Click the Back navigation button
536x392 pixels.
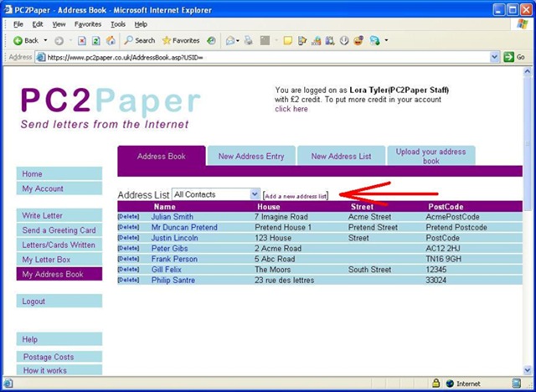[26, 41]
